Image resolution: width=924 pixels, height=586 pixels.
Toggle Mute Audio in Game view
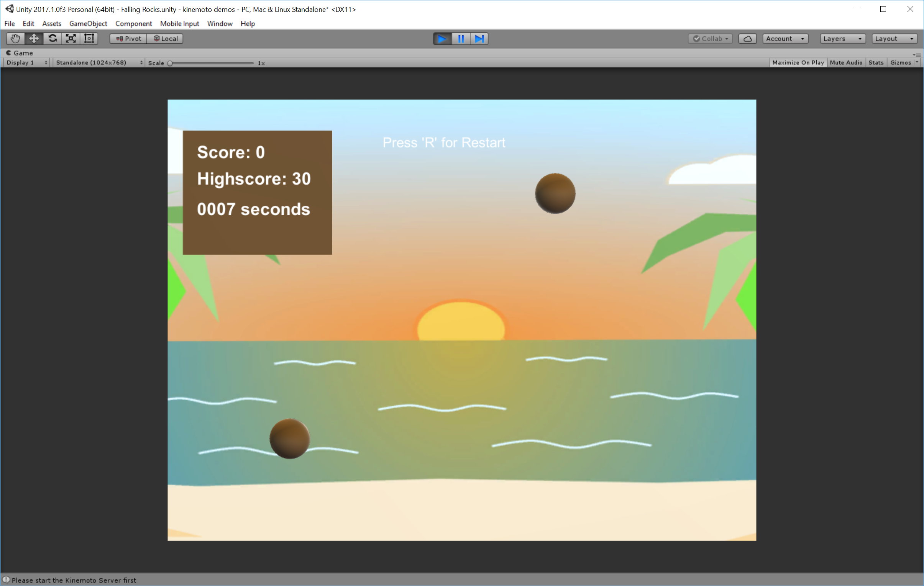tap(846, 62)
